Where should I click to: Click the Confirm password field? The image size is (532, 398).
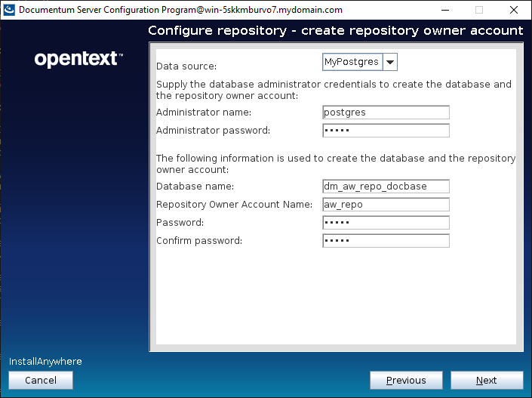click(x=386, y=241)
